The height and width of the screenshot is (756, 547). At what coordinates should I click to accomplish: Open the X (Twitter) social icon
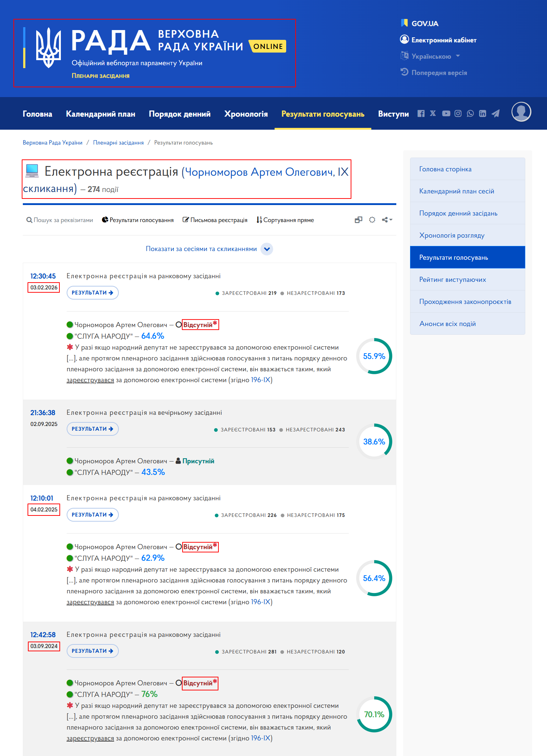[x=433, y=113]
